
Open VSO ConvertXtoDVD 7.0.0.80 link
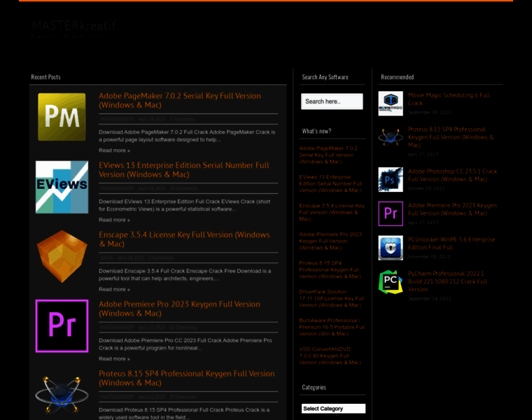coord(330,356)
